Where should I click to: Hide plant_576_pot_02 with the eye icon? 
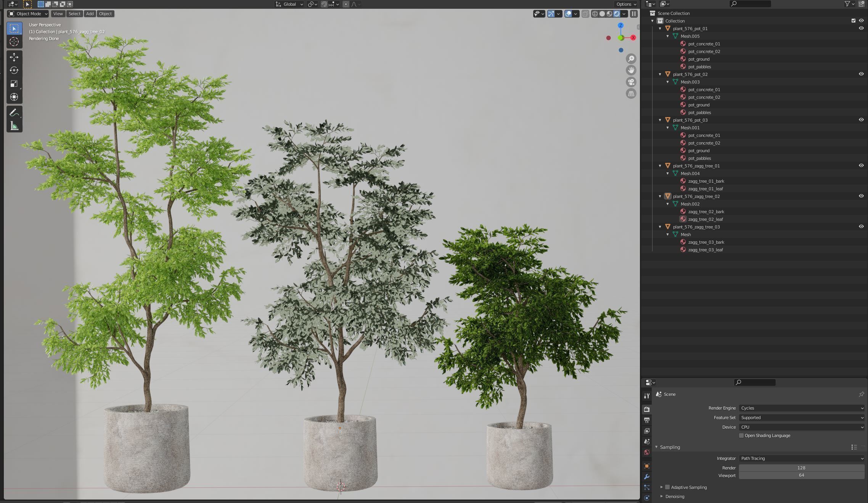(861, 74)
